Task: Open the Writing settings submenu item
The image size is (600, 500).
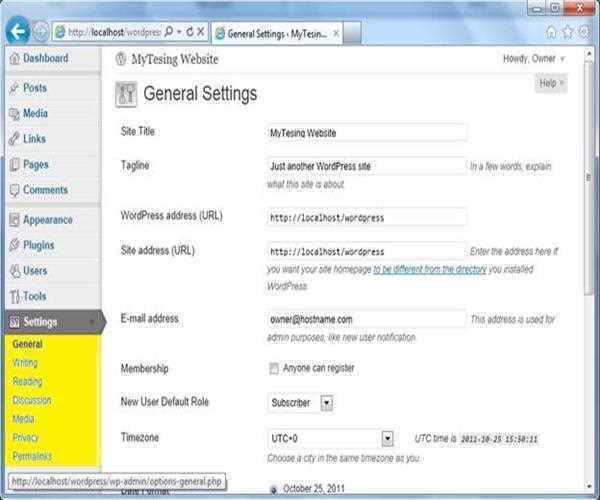Action: click(x=25, y=363)
